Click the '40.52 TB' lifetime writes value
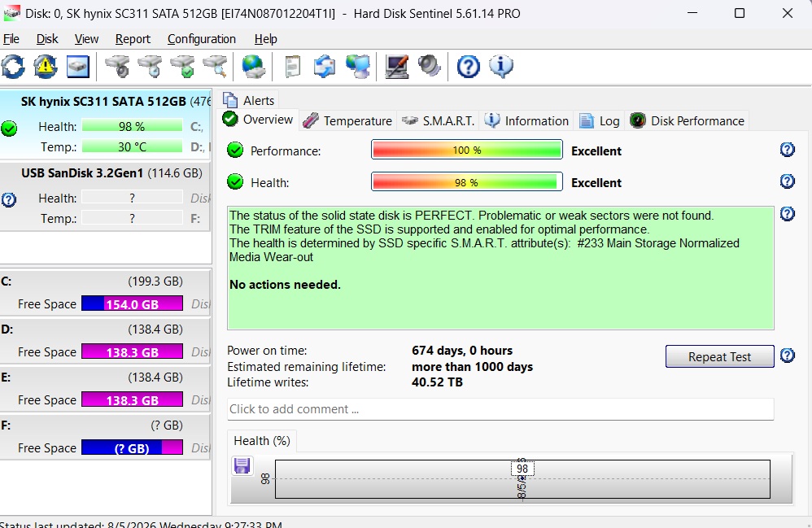812x528 pixels. (x=437, y=382)
